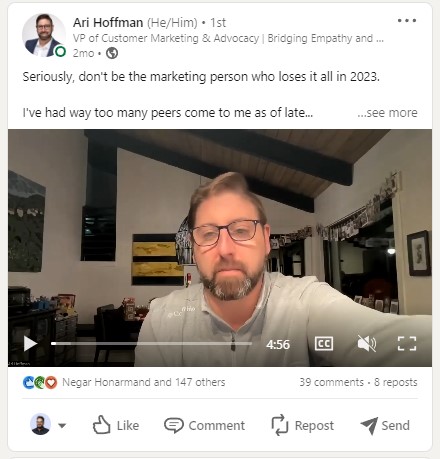Open Ari Hoffman's profile name link
Image resolution: width=440 pixels, height=459 pixels.
point(108,23)
